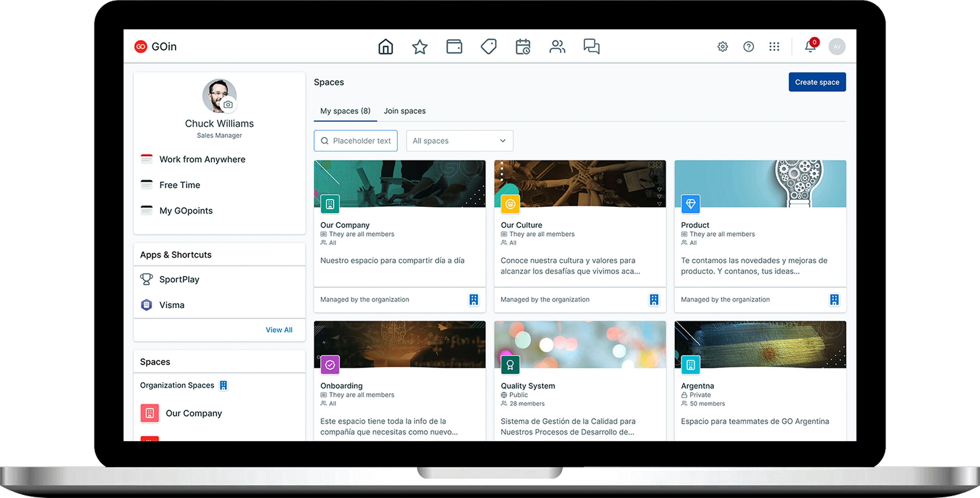Change profile photo via camera icon

pos(228,105)
